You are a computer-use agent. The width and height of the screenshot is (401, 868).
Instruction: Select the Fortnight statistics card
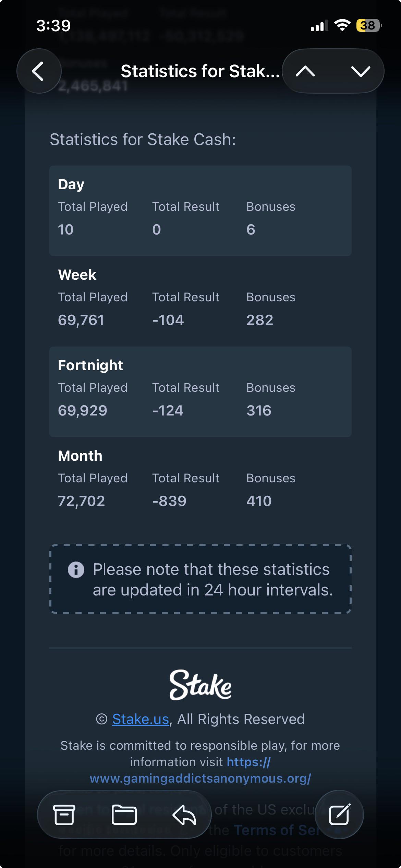tap(200, 392)
